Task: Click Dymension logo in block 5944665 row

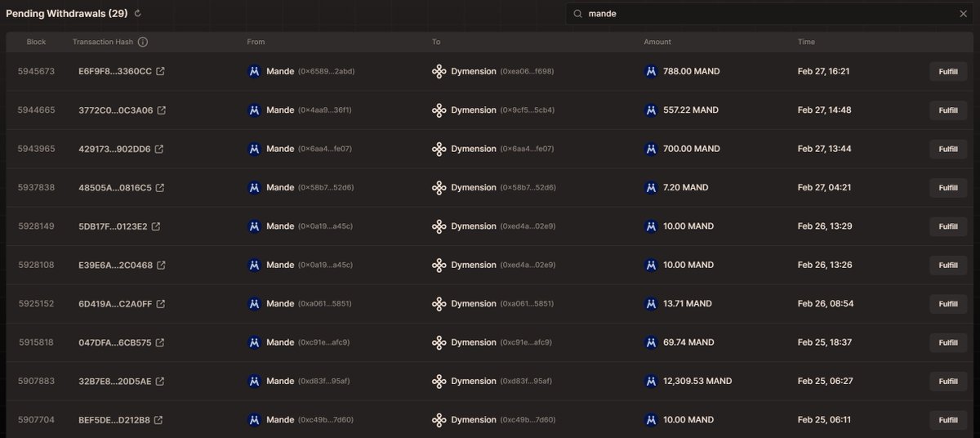Action: coord(439,110)
